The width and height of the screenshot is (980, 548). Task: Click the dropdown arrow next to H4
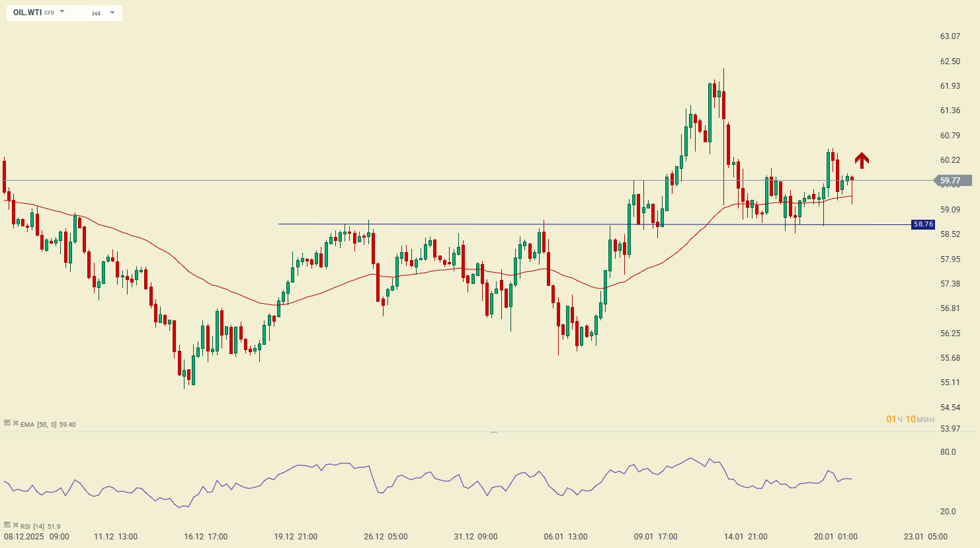pyautogui.click(x=112, y=13)
